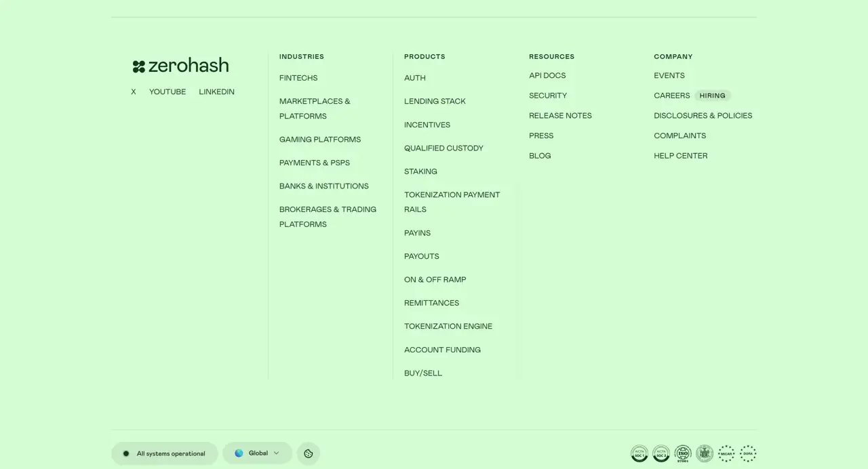
Task: Click the zerohash logo
Action: [180, 66]
